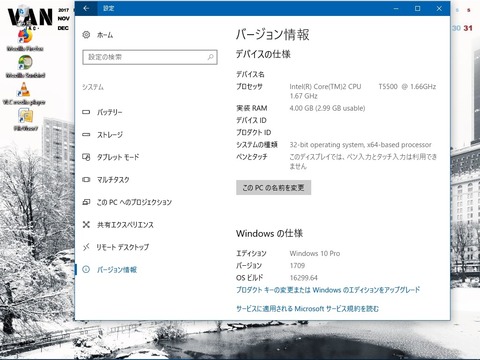Image resolution: width=480 pixels, height=360 pixels.
Task: Select the Battery icon in the sidebar
Action: pyautogui.click(x=86, y=112)
